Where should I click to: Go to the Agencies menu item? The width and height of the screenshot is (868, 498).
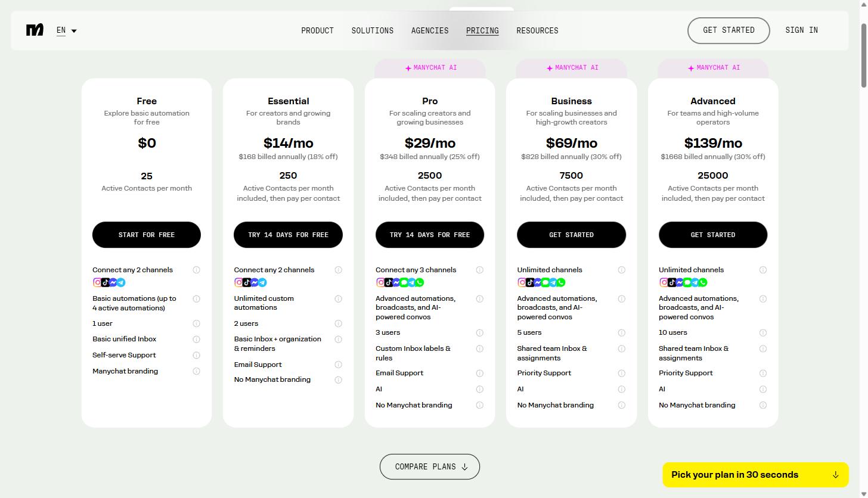pyautogui.click(x=430, y=30)
